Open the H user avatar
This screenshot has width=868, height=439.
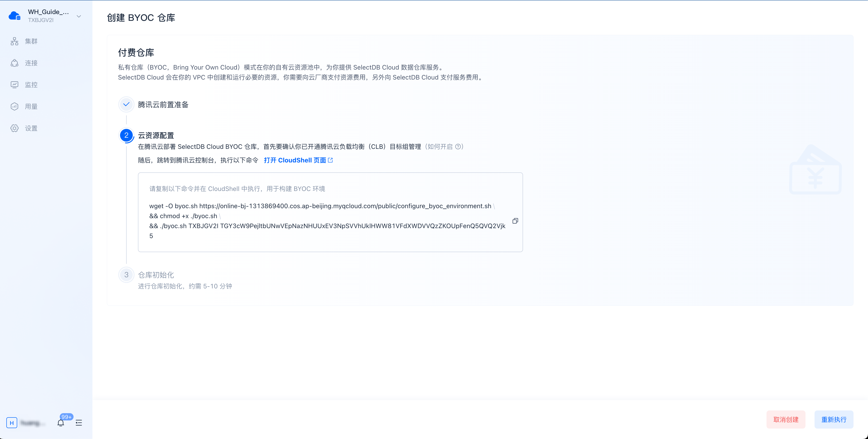[12, 423]
